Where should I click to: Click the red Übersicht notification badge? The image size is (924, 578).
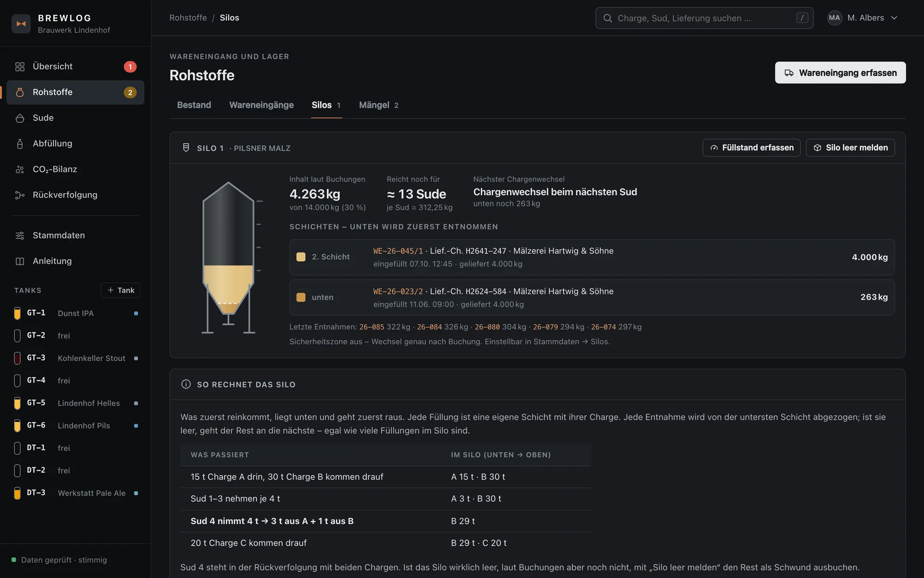(x=130, y=67)
